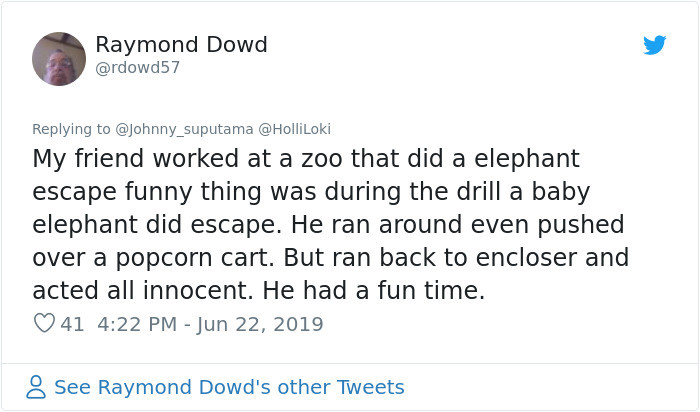Open Raymond Dowd's profile picture
The image size is (700, 412).
(59, 59)
